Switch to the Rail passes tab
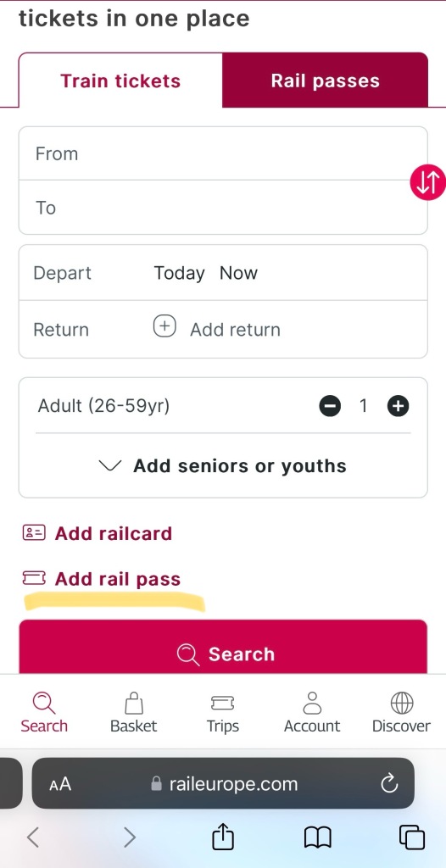Screen dimensions: 446x868 pos(326,81)
